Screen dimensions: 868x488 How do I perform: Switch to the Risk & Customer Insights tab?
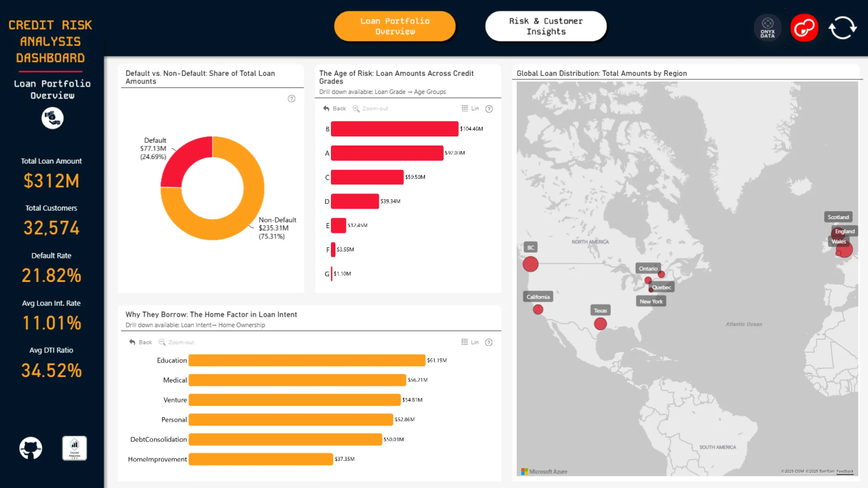click(x=546, y=26)
